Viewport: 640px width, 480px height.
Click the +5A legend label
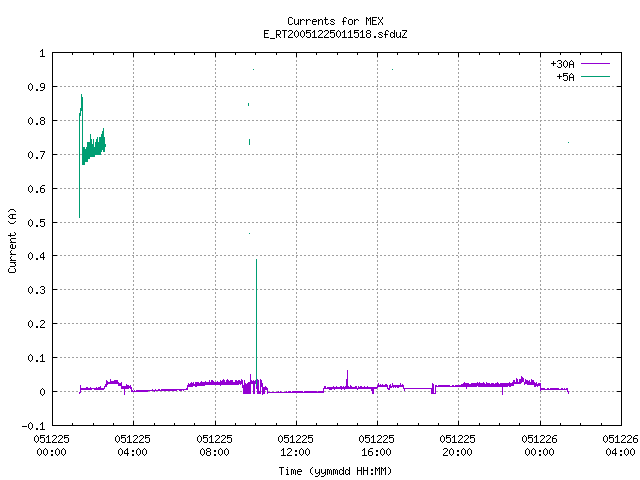click(565, 77)
